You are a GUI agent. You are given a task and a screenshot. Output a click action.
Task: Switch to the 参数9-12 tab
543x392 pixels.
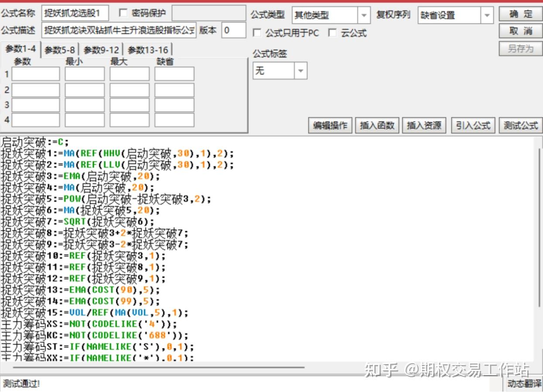click(101, 50)
